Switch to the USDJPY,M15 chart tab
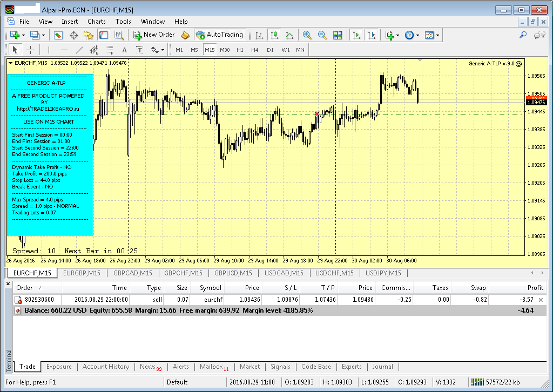This screenshot has width=553, height=392. [x=383, y=273]
